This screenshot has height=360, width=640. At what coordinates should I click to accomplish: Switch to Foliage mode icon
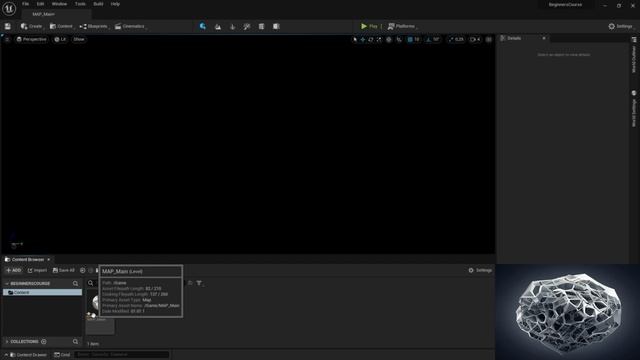click(232, 27)
